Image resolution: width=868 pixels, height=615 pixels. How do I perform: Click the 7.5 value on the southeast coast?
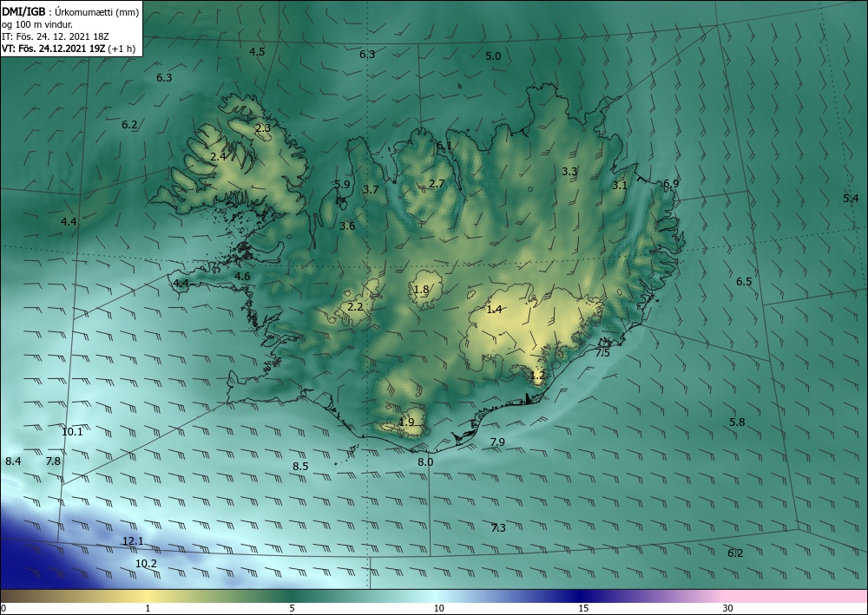602,353
